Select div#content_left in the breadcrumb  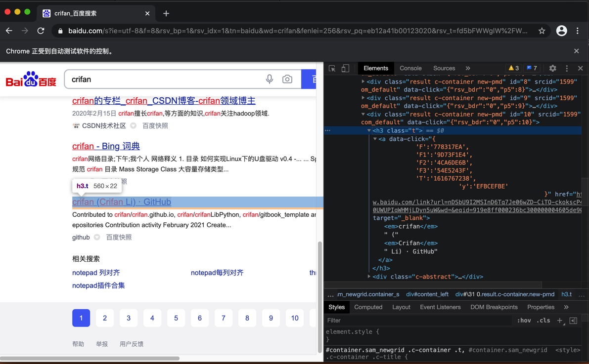[427, 294]
